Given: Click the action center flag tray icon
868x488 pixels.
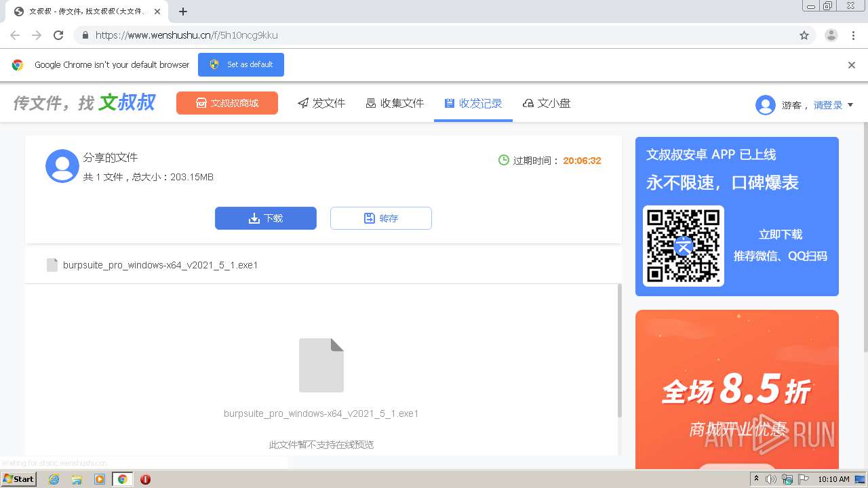Looking at the screenshot, I should pos(802,479).
